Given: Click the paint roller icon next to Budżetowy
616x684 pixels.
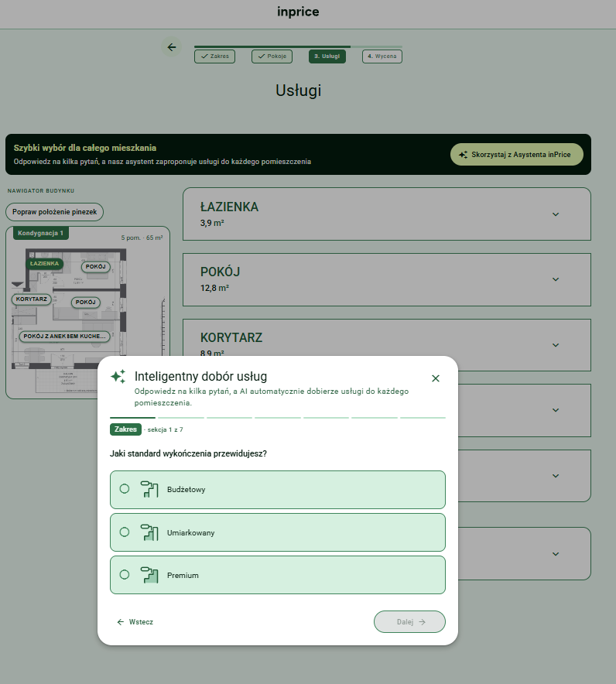Looking at the screenshot, I should coord(149,490).
